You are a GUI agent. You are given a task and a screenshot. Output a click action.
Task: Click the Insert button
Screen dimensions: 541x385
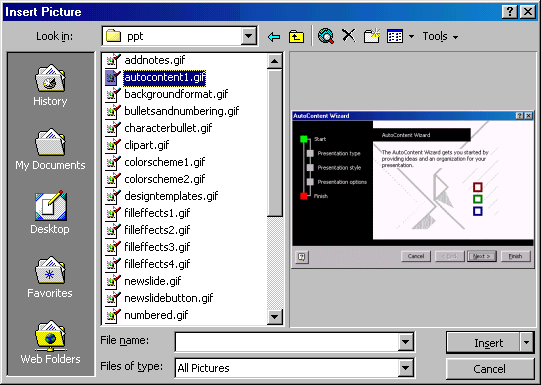point(483,343)
